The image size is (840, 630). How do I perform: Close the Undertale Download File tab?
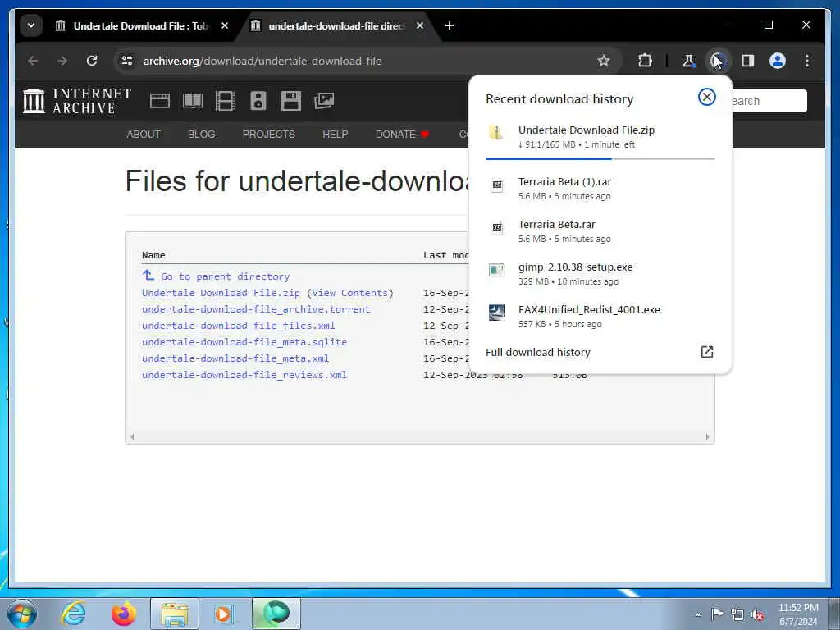tap(225, 25)
